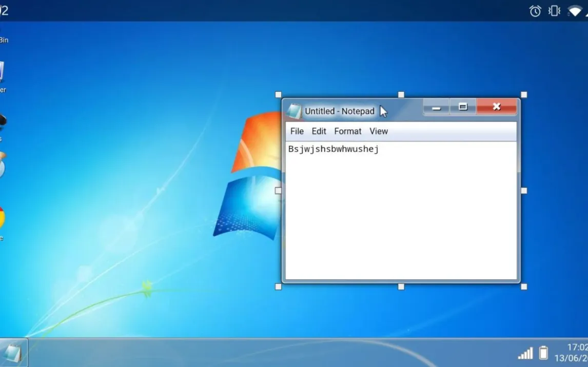Click the taskbar clock showing 17:02
588x367 pixels.
point(576,348)
